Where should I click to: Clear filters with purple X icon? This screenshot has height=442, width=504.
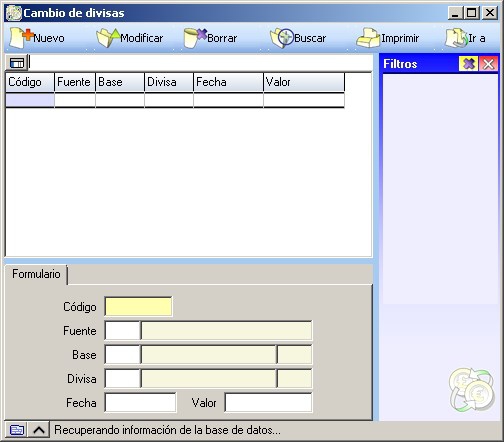tap(469, 63)
